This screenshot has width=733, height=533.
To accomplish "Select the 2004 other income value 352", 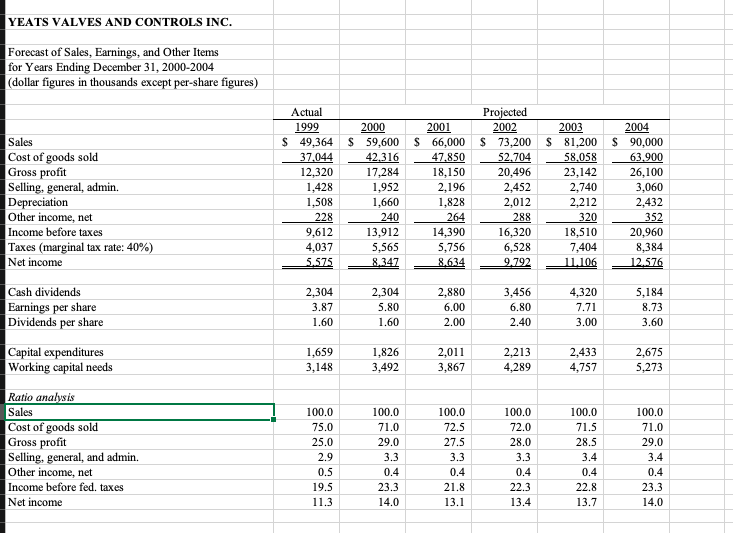I will pyautogui.click(x=654, y=217).
